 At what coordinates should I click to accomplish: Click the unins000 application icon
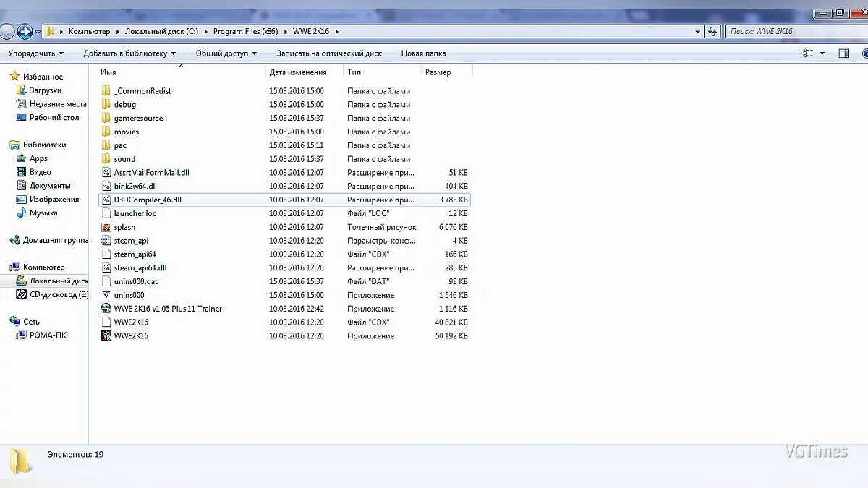coord(106,295)
